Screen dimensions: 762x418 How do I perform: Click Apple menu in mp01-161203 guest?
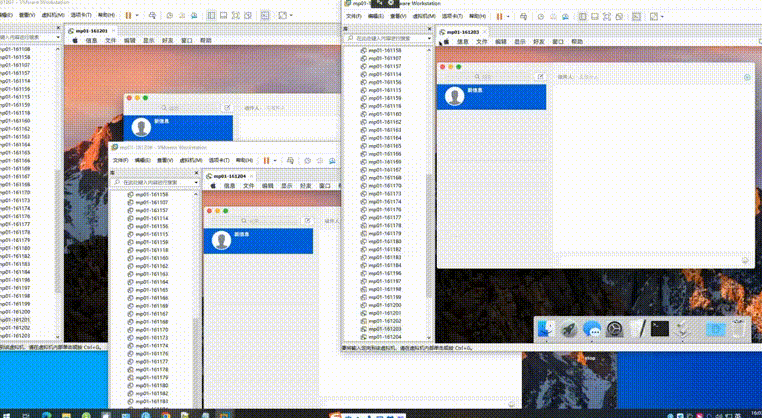coord(446,42)
